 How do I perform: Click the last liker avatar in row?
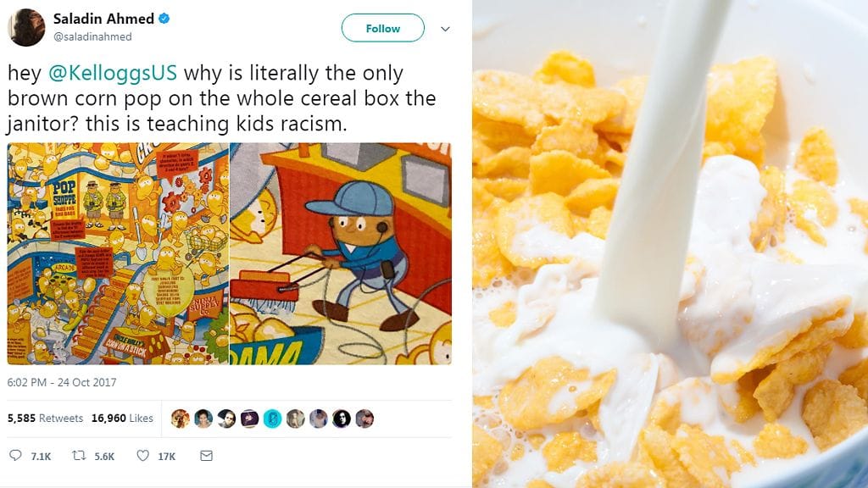[364, 419]
